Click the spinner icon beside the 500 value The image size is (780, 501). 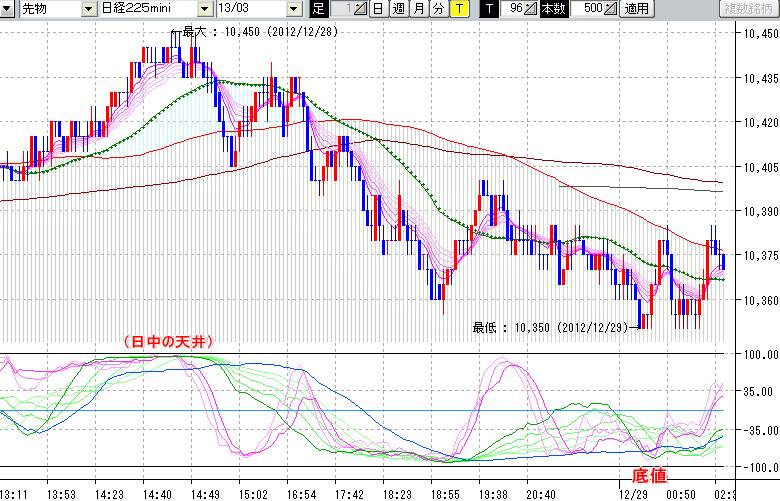pos(611,9)
